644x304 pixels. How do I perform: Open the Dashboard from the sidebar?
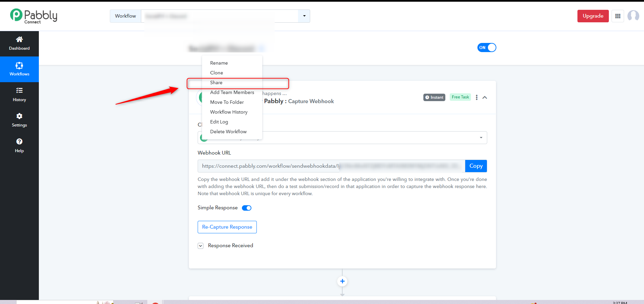point(19,44)
